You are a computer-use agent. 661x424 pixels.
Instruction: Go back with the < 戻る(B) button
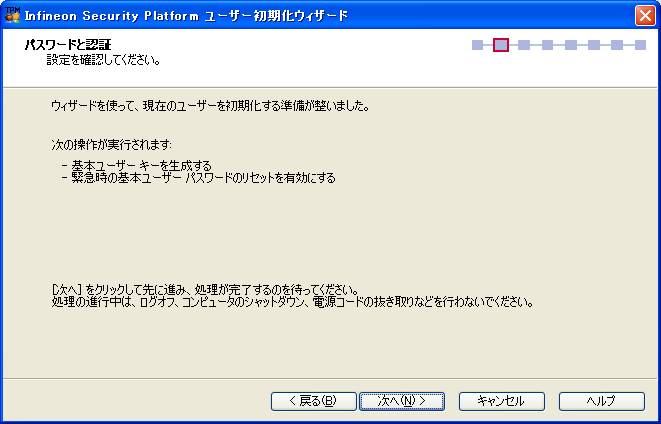[x=314, y=401]
